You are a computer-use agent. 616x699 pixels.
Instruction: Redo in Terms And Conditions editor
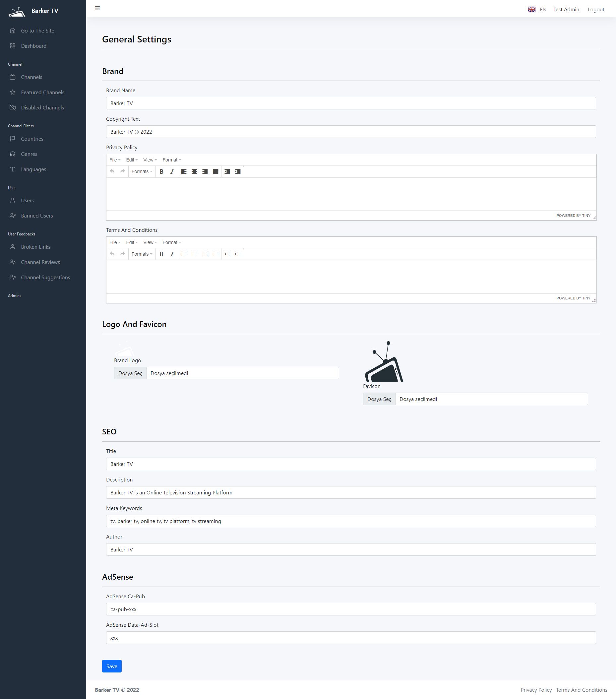click(123, 254)
